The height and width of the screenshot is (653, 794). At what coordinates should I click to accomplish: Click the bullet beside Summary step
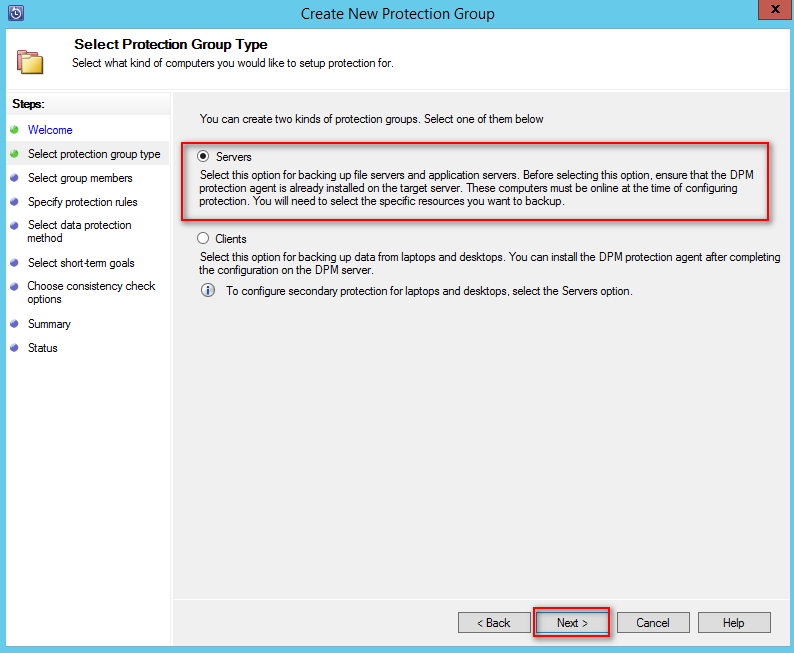tap(14, 324)
